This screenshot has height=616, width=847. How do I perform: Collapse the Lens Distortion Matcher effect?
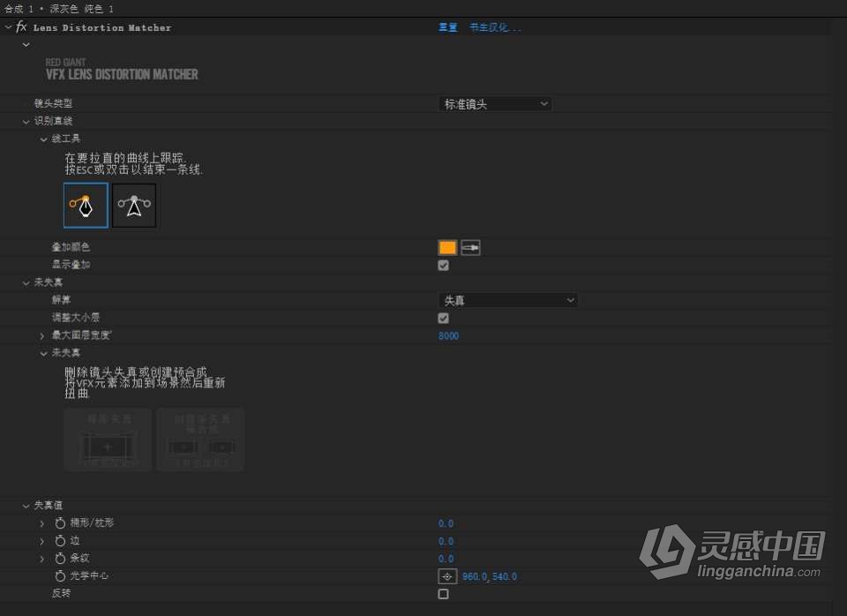click(x=8, y=27)
